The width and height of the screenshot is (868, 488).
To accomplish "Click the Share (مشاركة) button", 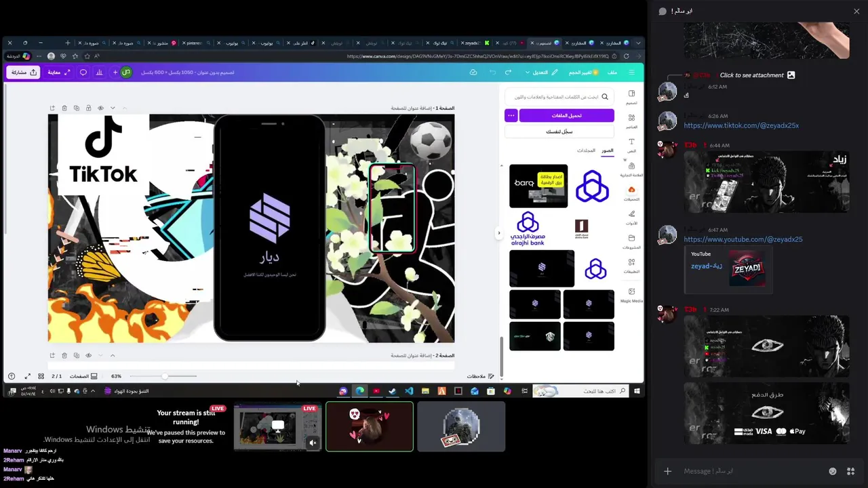I will (23, 73).
